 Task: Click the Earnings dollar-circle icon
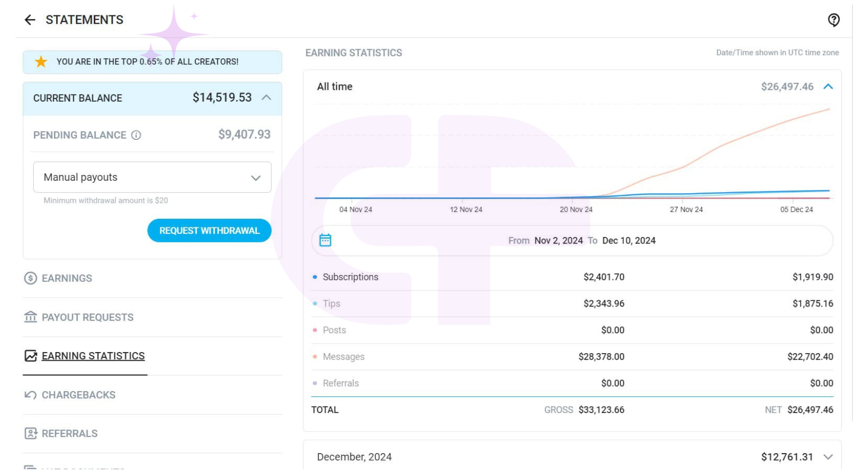[x=31, y=278]
